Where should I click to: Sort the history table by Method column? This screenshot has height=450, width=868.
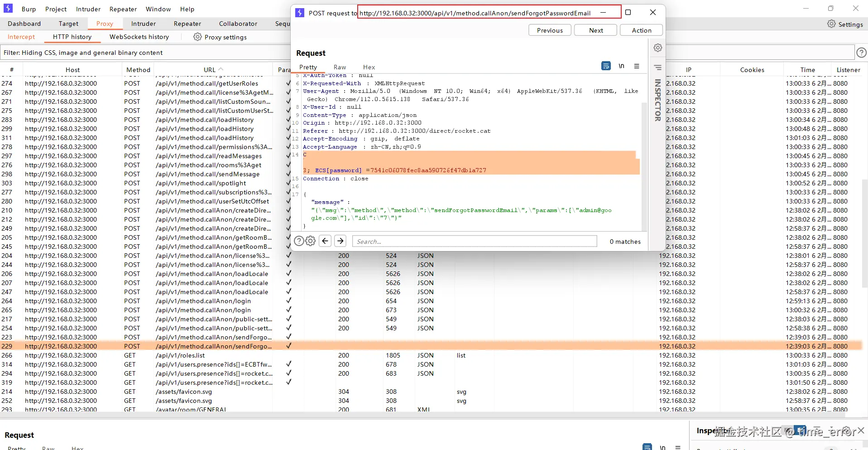click(x=138, y=70)
